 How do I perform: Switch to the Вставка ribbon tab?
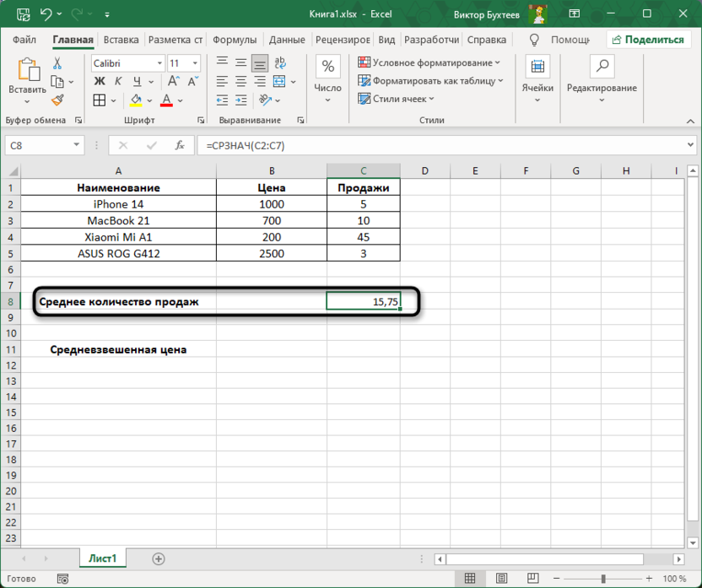[121, 40]
